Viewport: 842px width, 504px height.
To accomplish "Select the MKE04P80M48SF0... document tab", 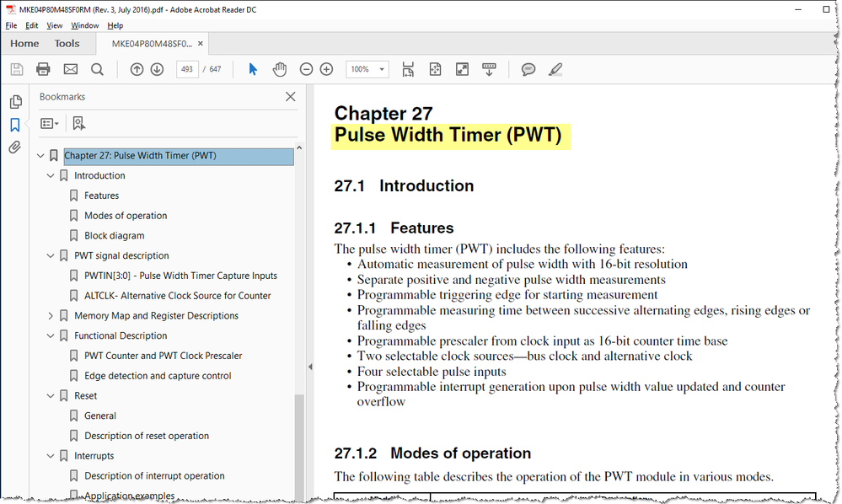I will point(152,44).
